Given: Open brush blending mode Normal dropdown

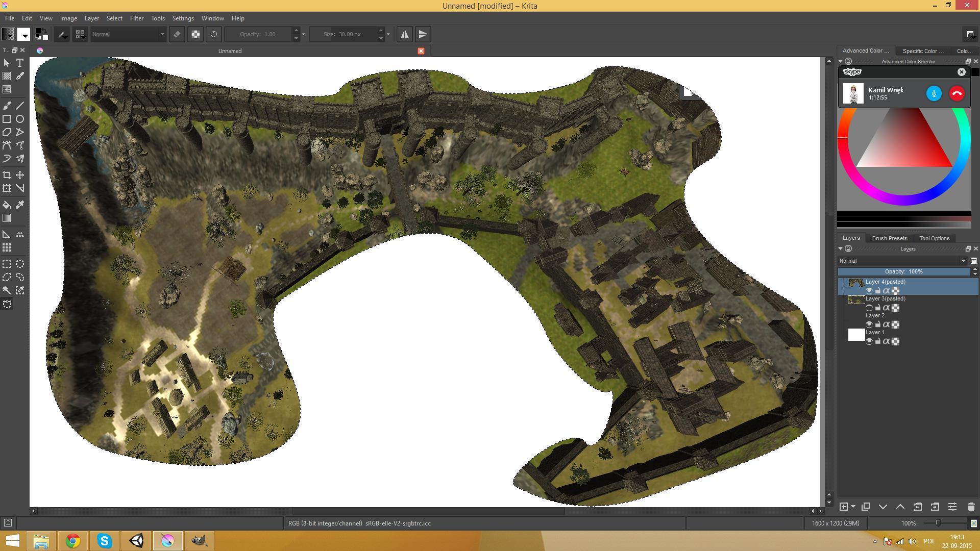Looking at the screenshot, I should point(128,34).
